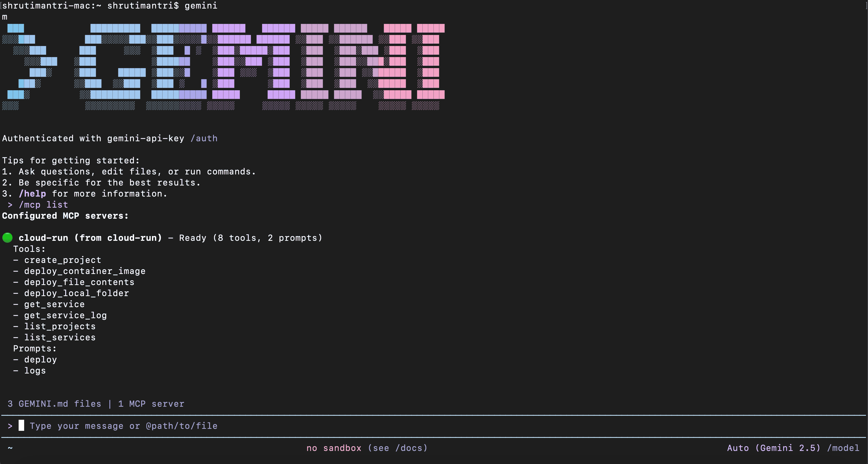The image size is (868, 464).
Task: Select the deploy_container_image tool entry
Action: 85,271
